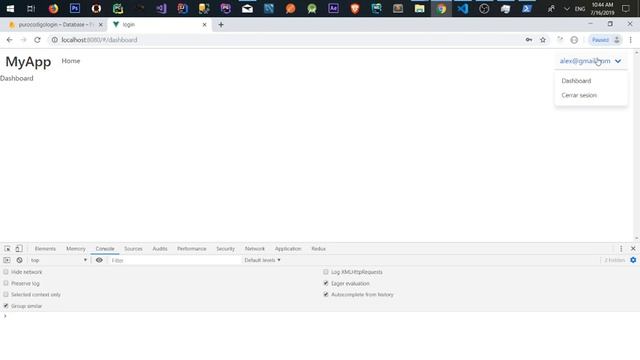Uncheck the Group similar checkbox
This screenshot has width=640, height=360.
tap(6, 306)
